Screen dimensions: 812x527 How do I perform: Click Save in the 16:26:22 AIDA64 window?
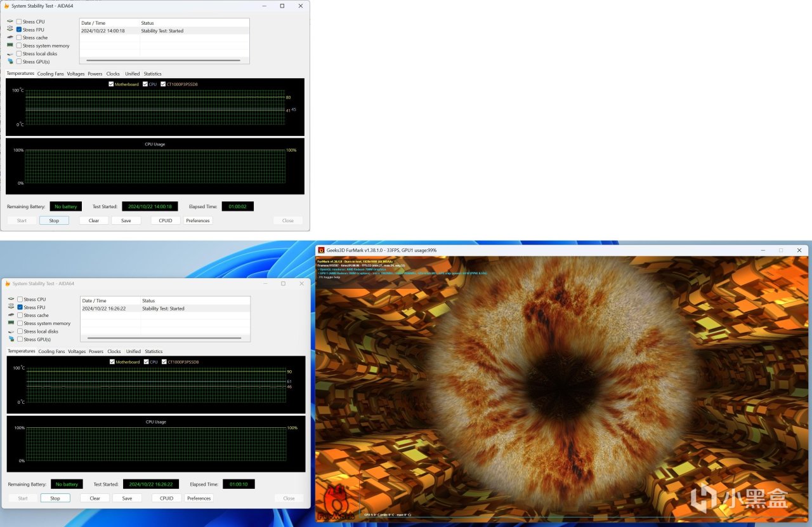[x=127, y=498]
